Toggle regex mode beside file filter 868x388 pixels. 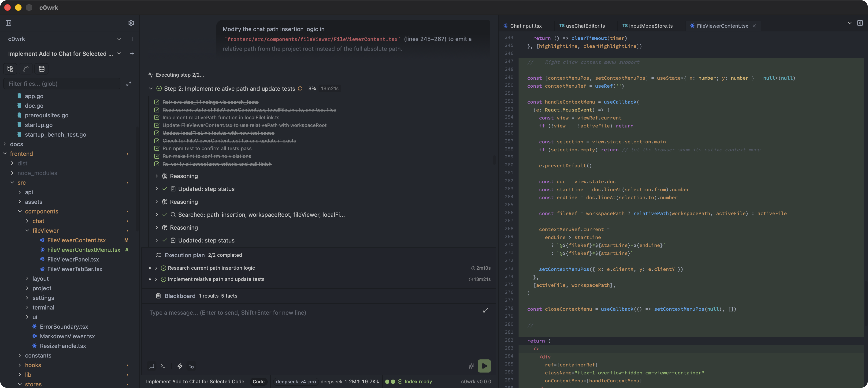[x=128, y=84]
